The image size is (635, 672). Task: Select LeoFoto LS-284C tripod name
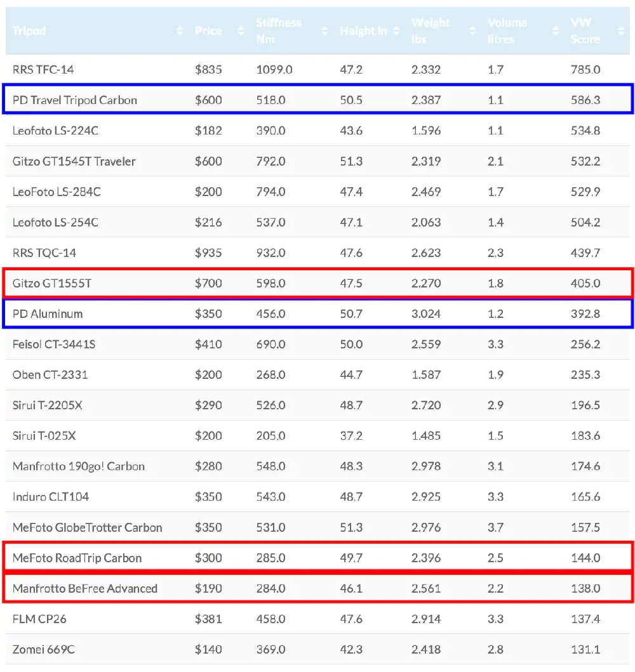(57, 192)
